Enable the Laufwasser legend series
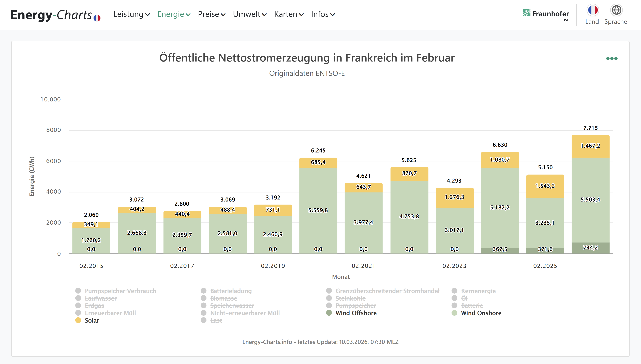Image resolution: width=641 pixels, height=364 pixels. point(101,298)
